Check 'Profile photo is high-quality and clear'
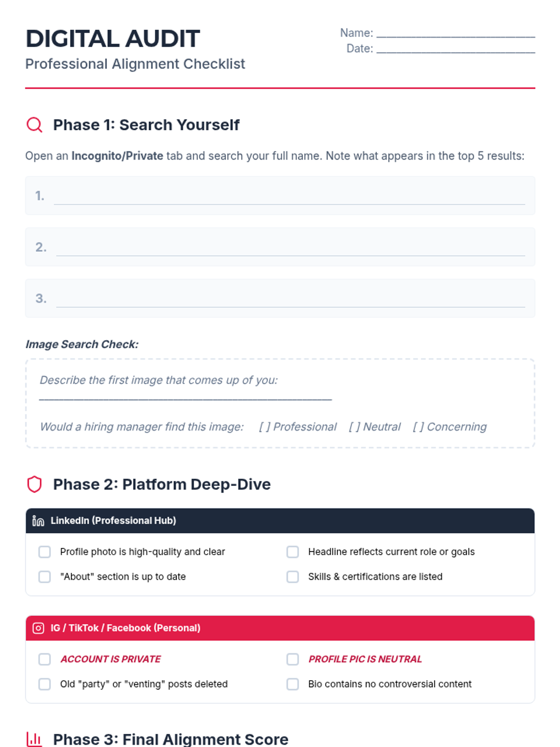 point(45,552)
